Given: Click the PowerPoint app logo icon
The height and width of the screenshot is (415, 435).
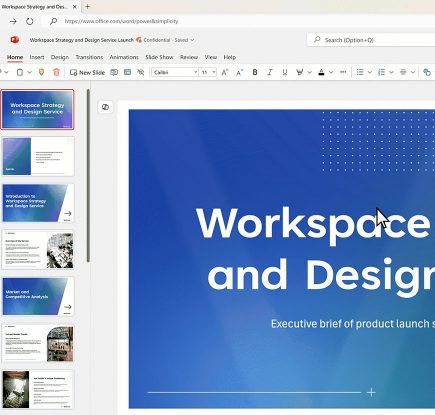Looking at the screenshot, I should (x=14, y=40).
